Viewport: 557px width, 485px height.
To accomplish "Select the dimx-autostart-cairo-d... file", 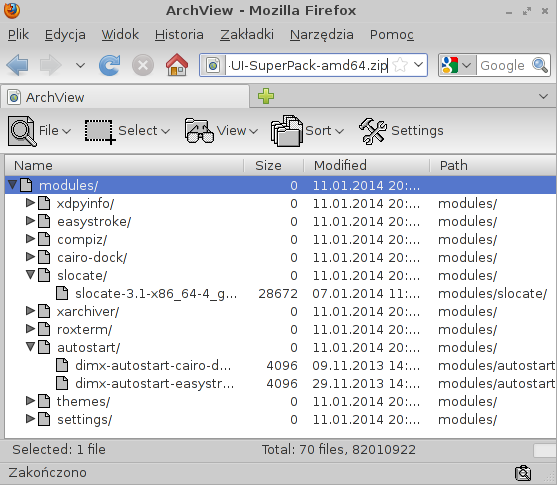I will 153,366.
